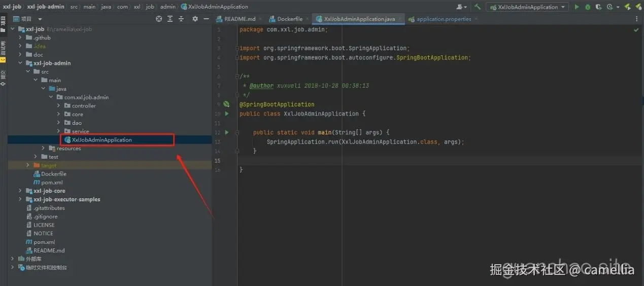Click the admin breadcrumb in the navigation bar
The image size is (644, 286).
pyautogui.click(x=168, y=7)
